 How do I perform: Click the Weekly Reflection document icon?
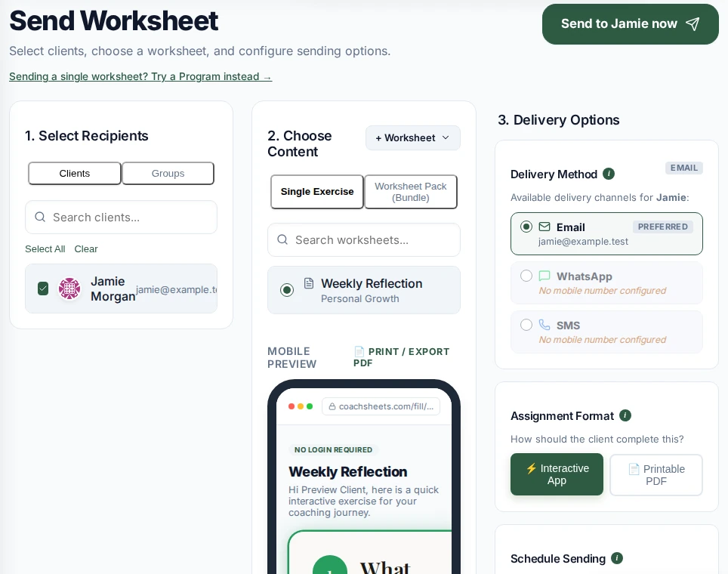coord(309,283)
